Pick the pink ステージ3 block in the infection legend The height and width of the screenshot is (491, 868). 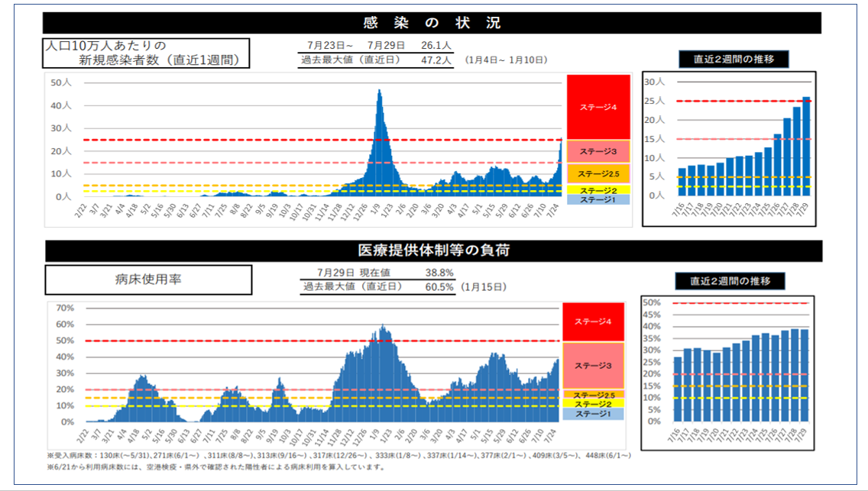click(598, 150)
